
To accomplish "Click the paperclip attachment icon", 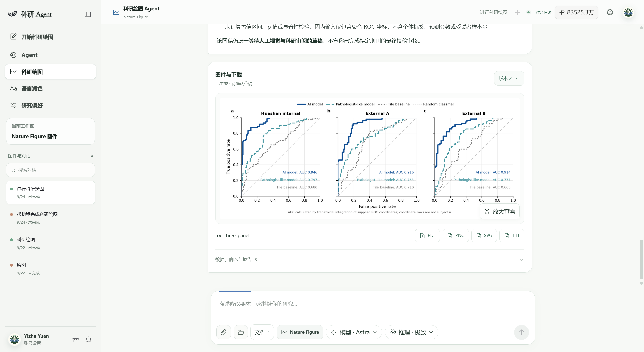I will tap(223, 332).
